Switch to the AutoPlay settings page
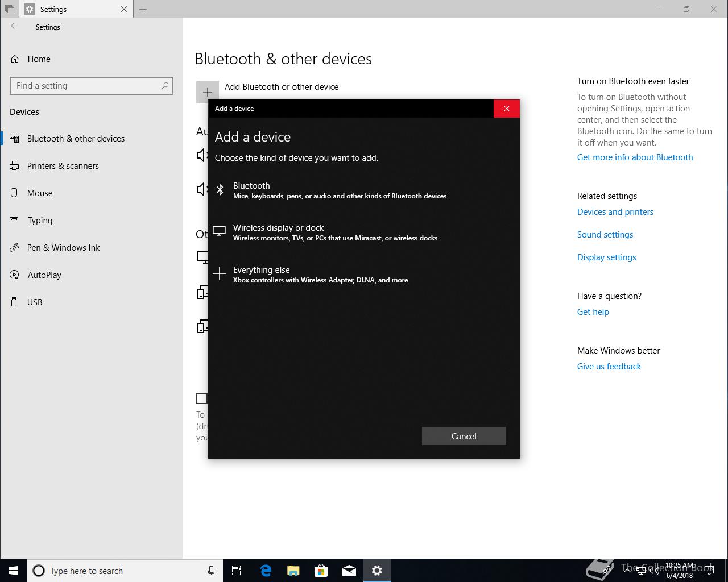Screen dimensions: 728x582 [44, 275]
